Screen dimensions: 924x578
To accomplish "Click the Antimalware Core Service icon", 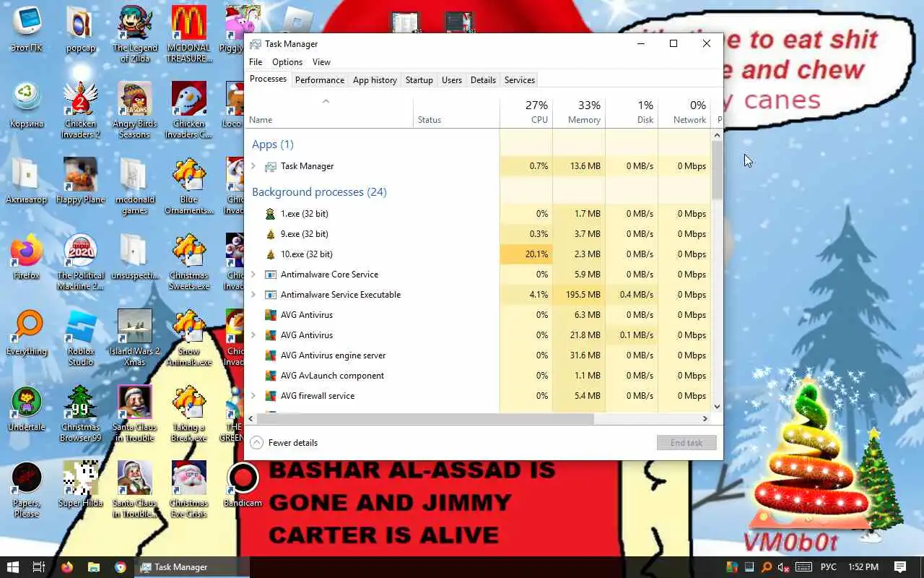I will tap(271, 275).
